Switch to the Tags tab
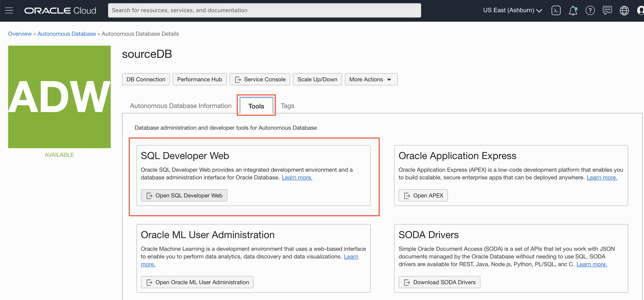 point(287,106)
